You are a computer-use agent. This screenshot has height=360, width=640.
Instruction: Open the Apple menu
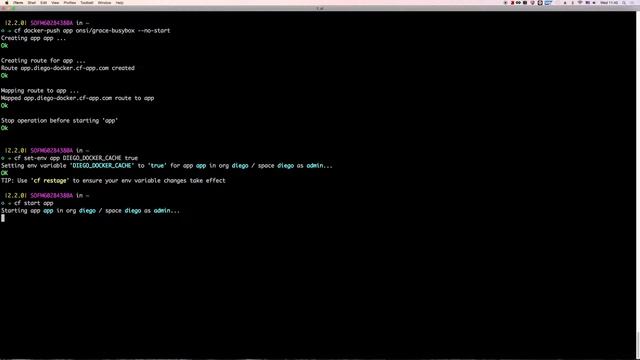click(7, 2)
